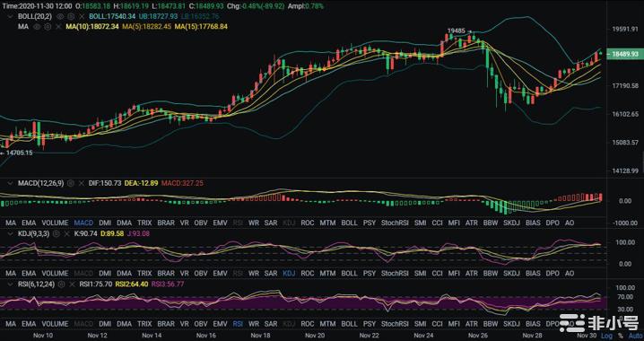Screen dimensions: 644x341
Task: Open KDJ(9,3,3) settings gear
Action: (x=57, y=234)
